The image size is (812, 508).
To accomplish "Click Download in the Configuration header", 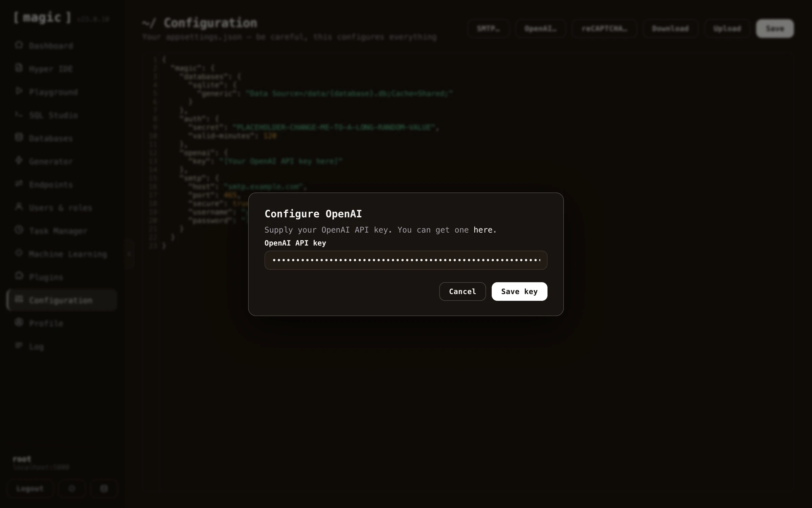I will pos(670,28).
